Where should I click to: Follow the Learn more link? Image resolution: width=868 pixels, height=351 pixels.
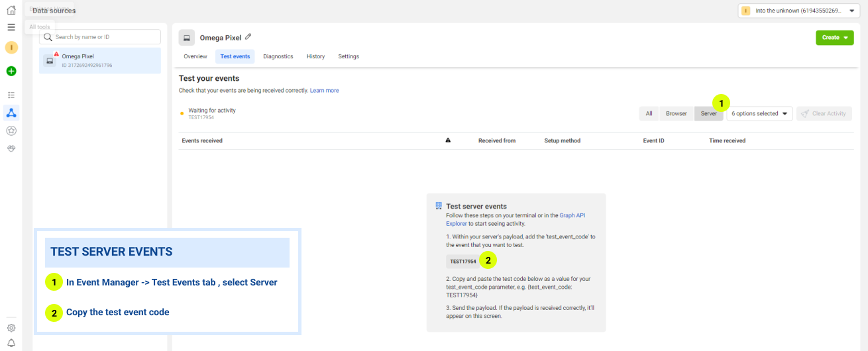[x=324, y=90]
